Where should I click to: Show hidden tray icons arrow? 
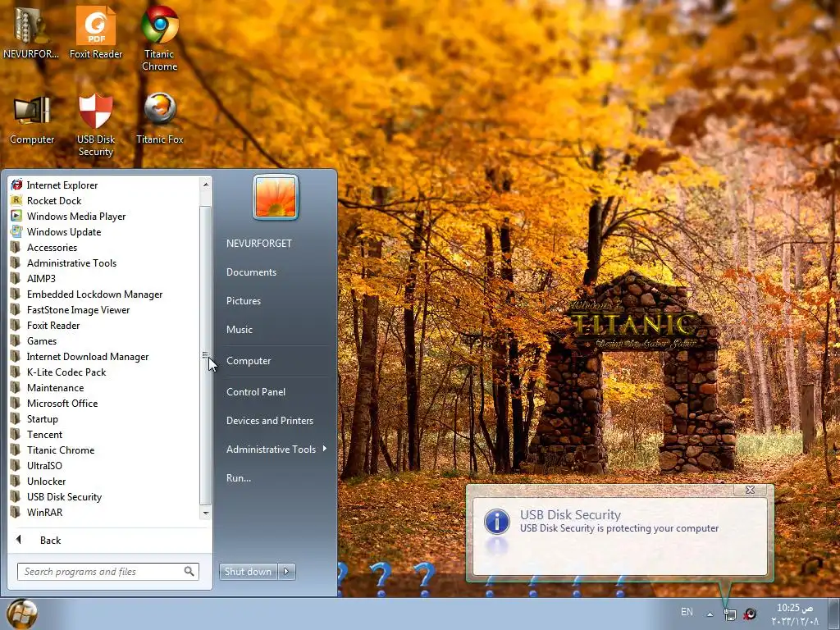(x=710, y=614)
